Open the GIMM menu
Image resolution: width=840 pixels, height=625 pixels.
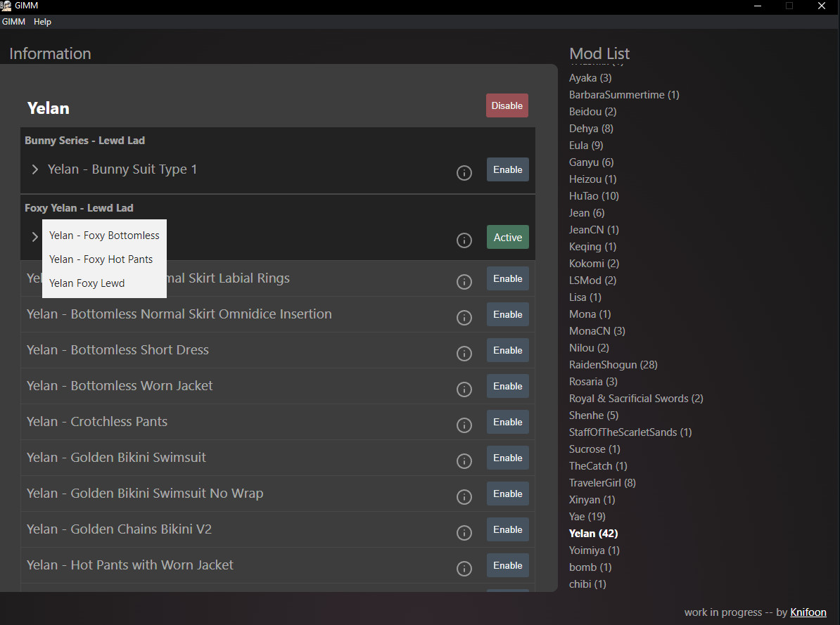(13, 22)
